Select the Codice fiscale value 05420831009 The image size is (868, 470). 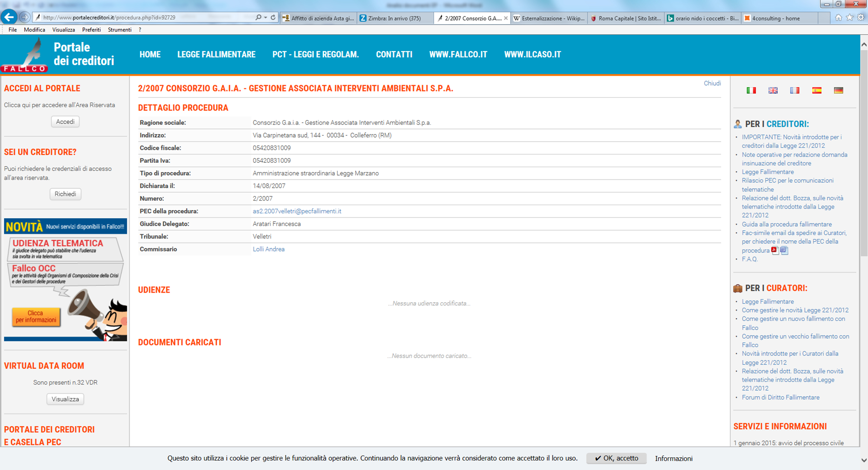(272, 148)
